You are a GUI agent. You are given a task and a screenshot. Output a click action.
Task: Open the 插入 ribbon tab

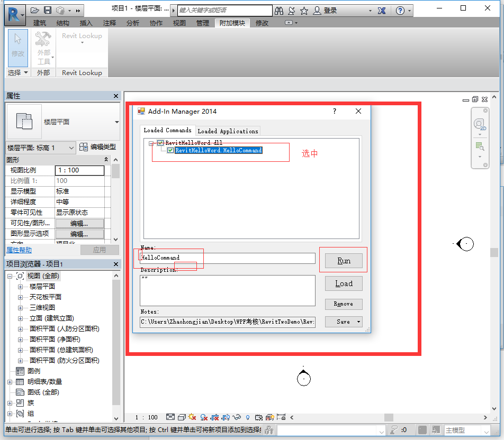pos(86,23)
